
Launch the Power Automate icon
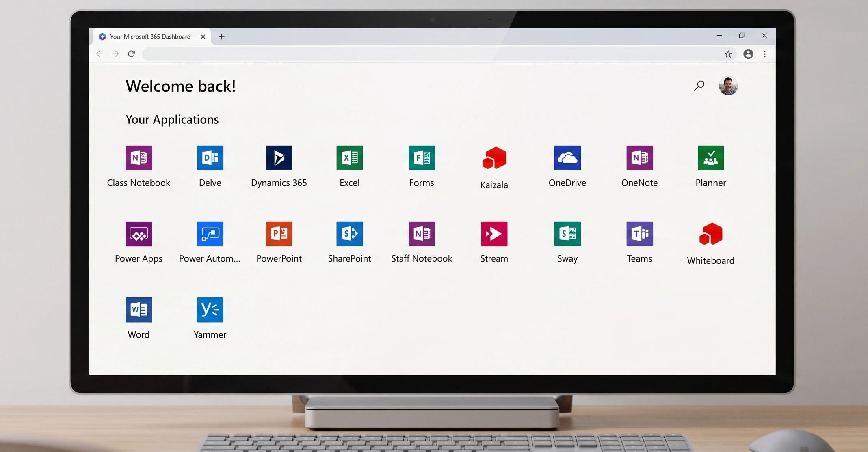click(210, 234)
